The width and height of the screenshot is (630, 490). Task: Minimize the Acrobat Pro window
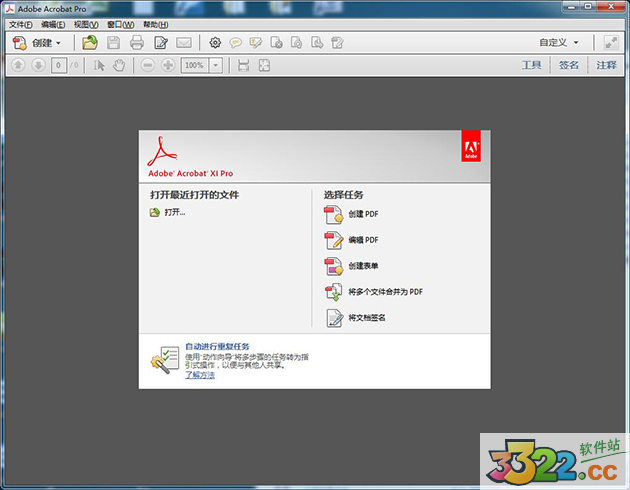[x=571, y=7]
